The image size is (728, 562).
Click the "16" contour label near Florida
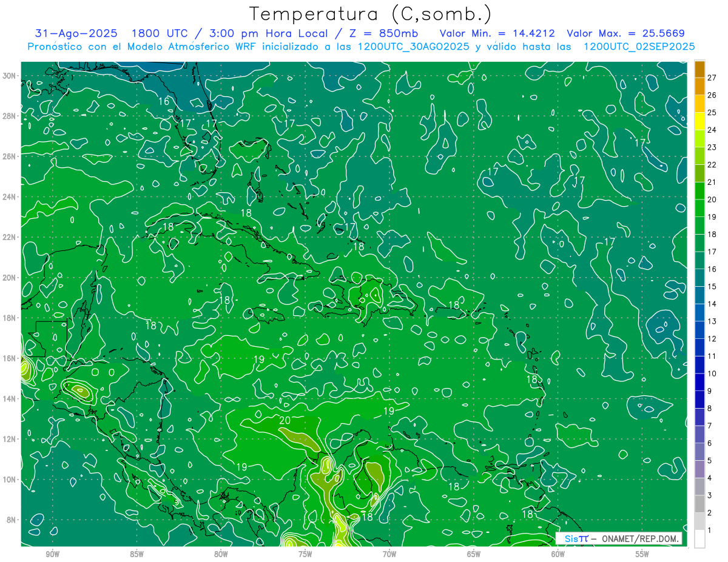[x=164, y=101]
